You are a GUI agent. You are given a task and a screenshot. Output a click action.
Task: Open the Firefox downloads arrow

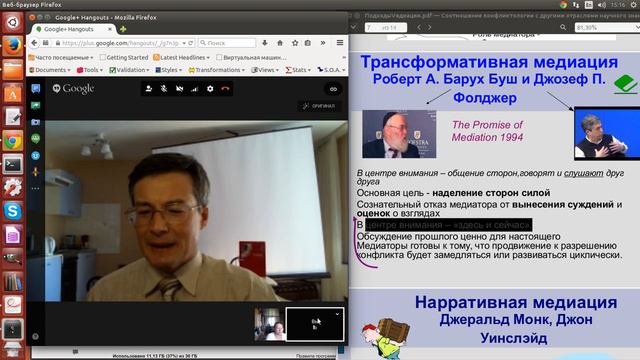tap(265, 43)
